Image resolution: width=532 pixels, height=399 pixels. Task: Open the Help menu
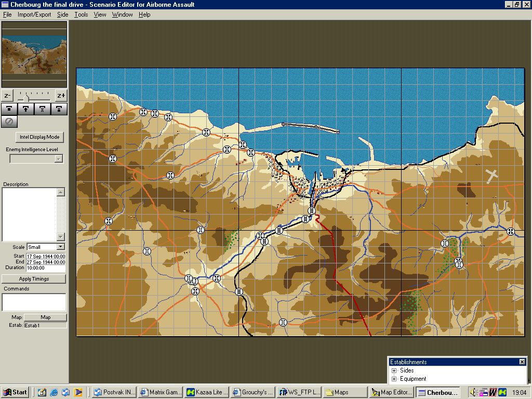(x=144, y=15)
